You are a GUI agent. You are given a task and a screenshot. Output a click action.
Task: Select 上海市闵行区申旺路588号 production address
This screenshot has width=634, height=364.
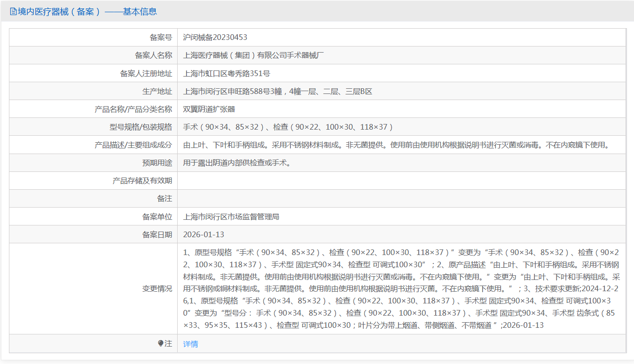278,91
